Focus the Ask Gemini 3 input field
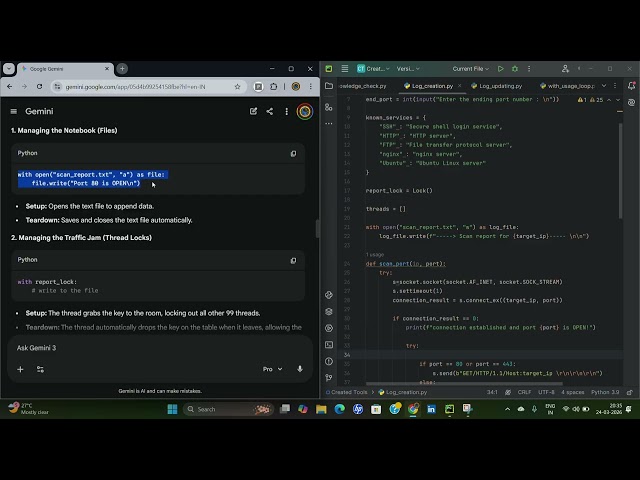 click(x=160, y=348)
